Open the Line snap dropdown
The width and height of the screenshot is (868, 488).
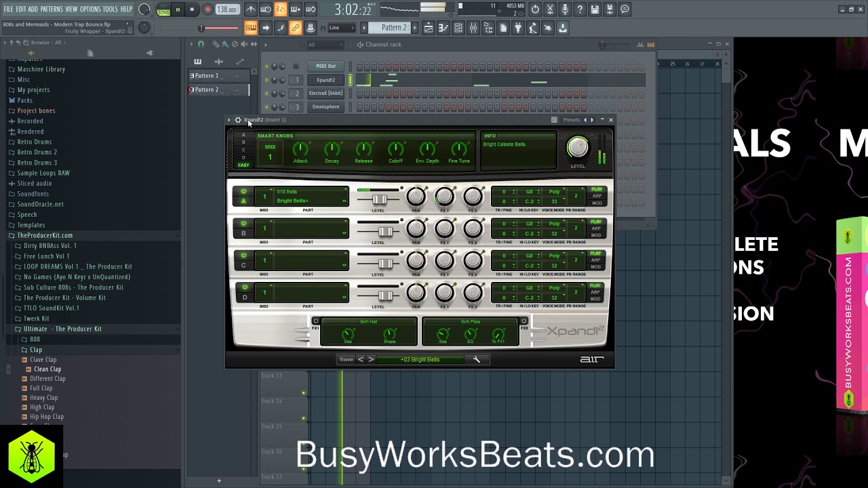tap(342, 28)
